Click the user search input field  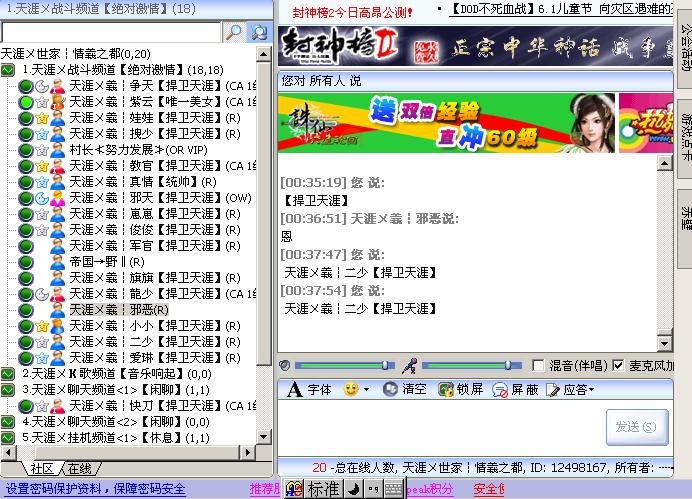(x=110, y=32)
